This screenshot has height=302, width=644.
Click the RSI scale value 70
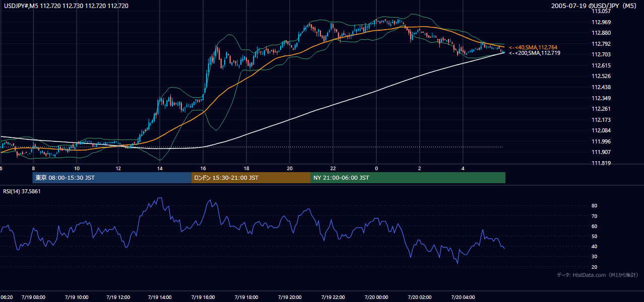(x=594, y=216)
